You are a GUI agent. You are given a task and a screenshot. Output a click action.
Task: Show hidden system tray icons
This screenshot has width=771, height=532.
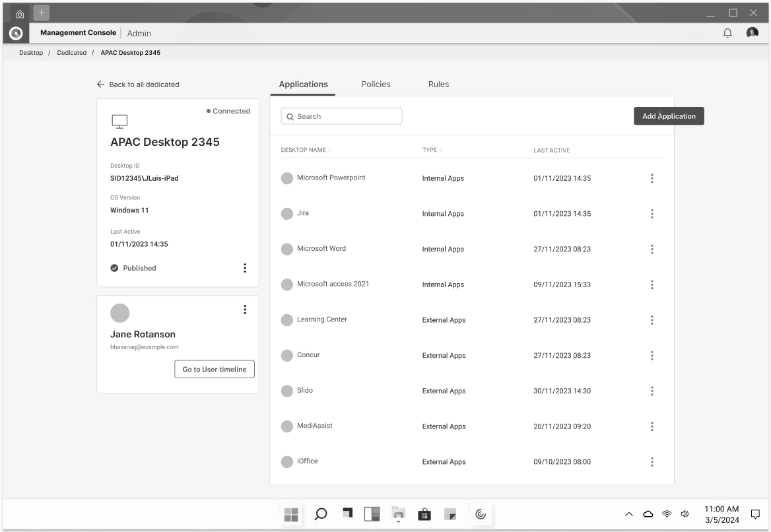click(629, 514)
